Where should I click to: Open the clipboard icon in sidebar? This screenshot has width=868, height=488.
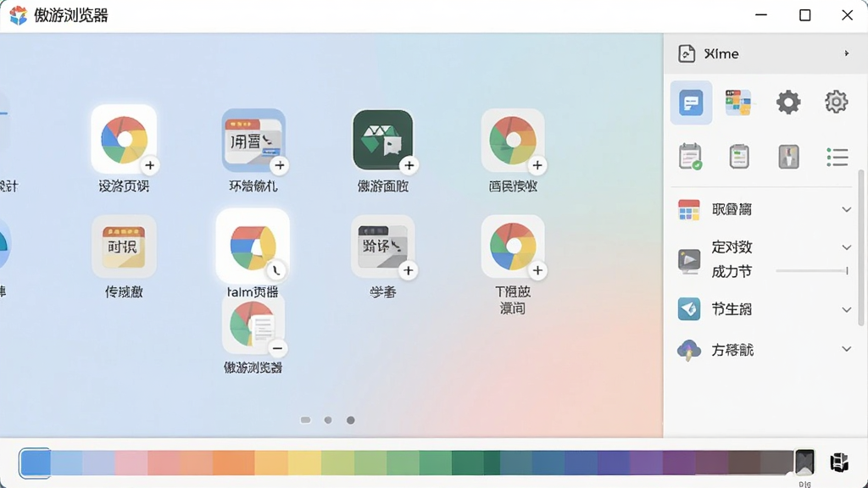point(739,157)
